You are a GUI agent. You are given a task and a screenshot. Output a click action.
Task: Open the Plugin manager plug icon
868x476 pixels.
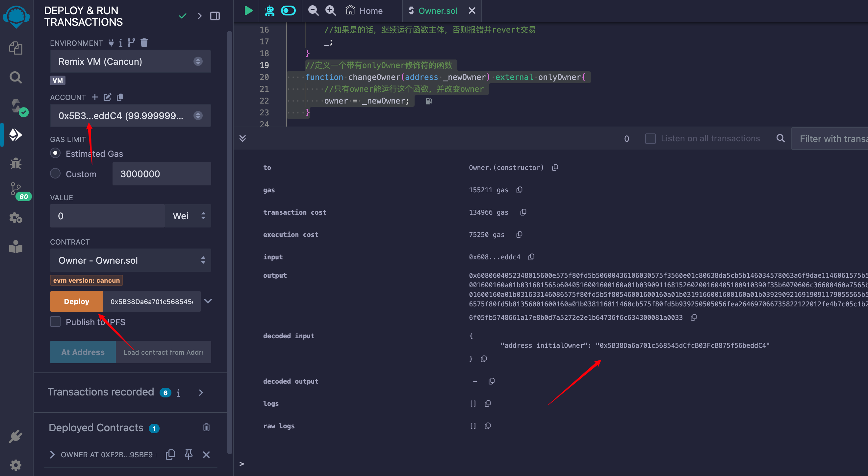coord(16,437)
